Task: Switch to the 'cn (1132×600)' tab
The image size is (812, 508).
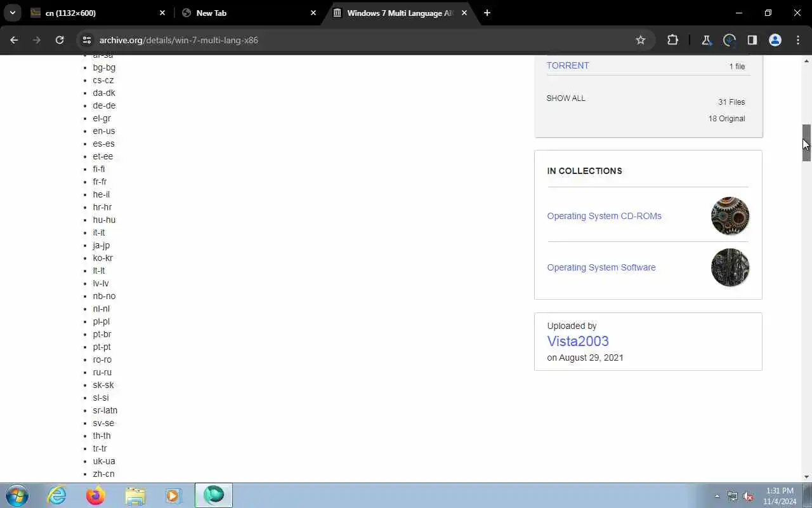Action: (98, 13)
